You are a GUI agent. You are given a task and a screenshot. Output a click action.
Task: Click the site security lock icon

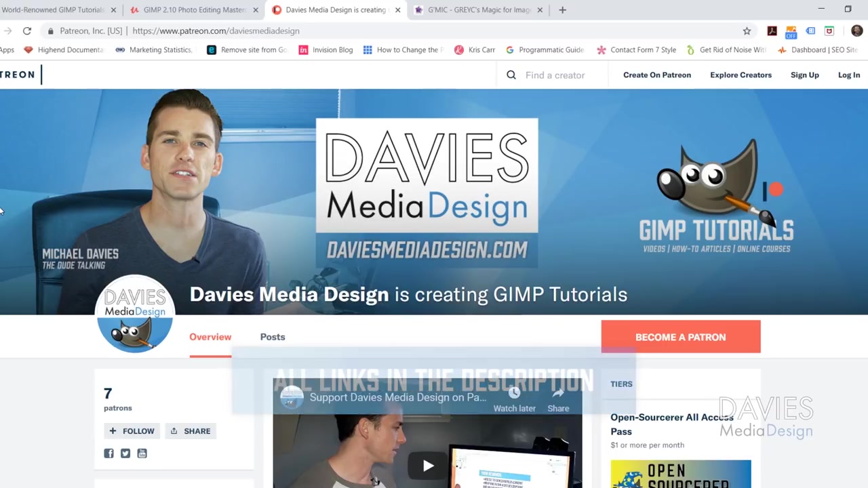[51, 30]
